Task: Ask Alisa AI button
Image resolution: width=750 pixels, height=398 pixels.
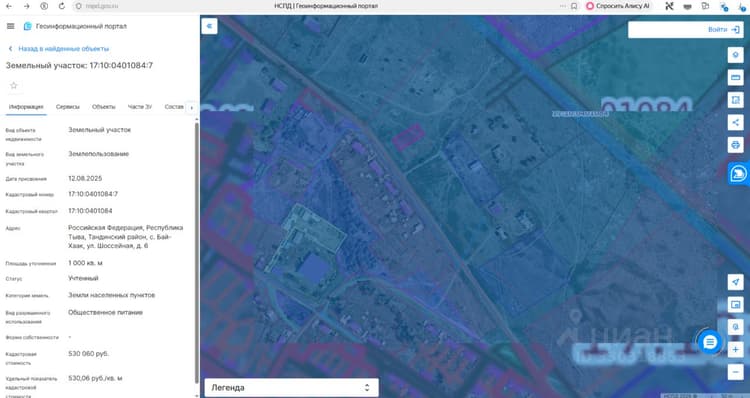Action: click(x=618, y=6)
